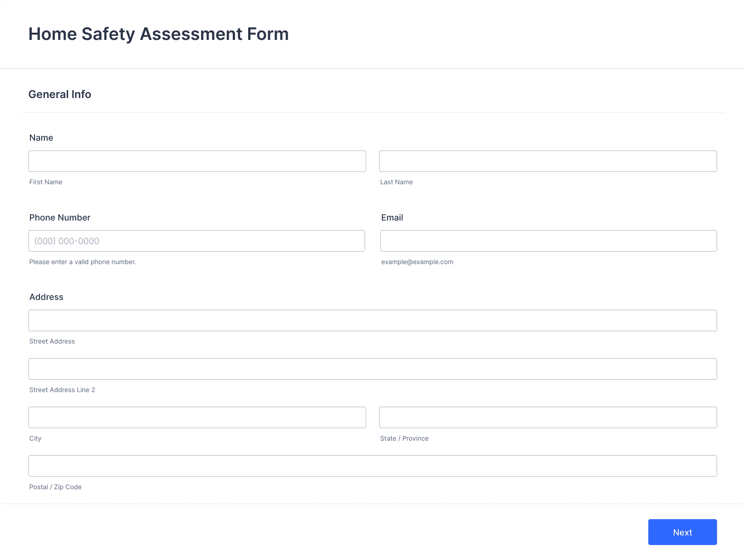The image size is (745, 560).
Task: Click the First Name input field
Action: point(197,161)
